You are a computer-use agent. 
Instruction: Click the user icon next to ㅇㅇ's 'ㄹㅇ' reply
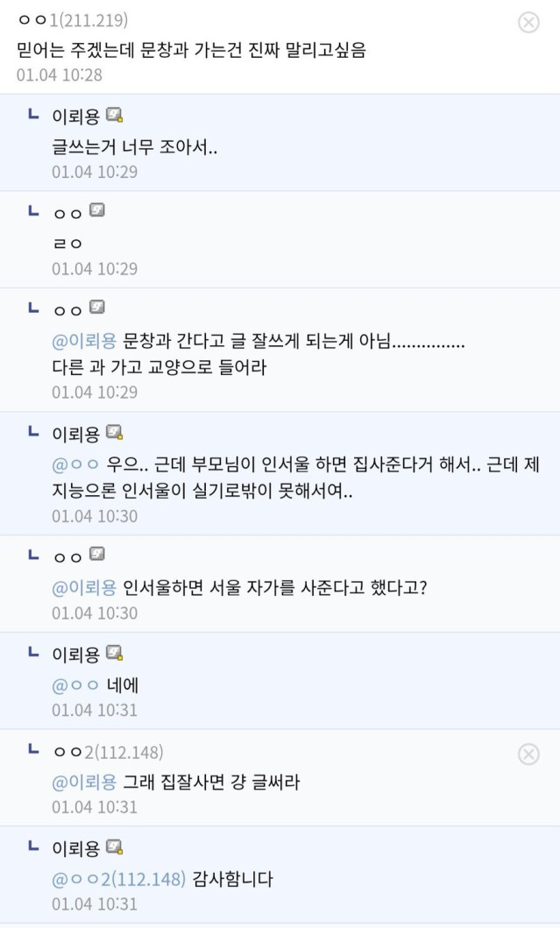[x=97, y=209]
